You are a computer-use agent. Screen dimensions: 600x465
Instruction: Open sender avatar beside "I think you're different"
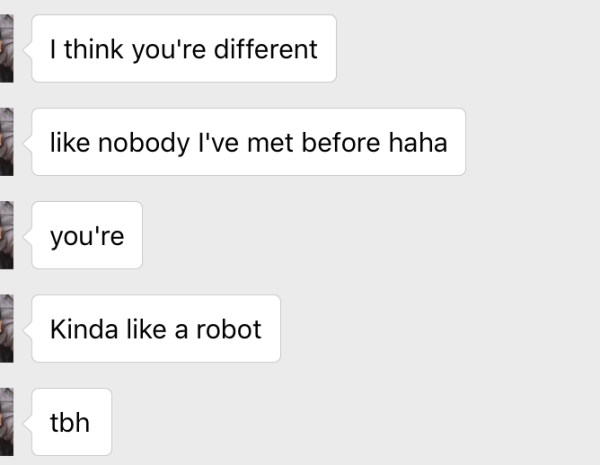click(x=6, y=48)
